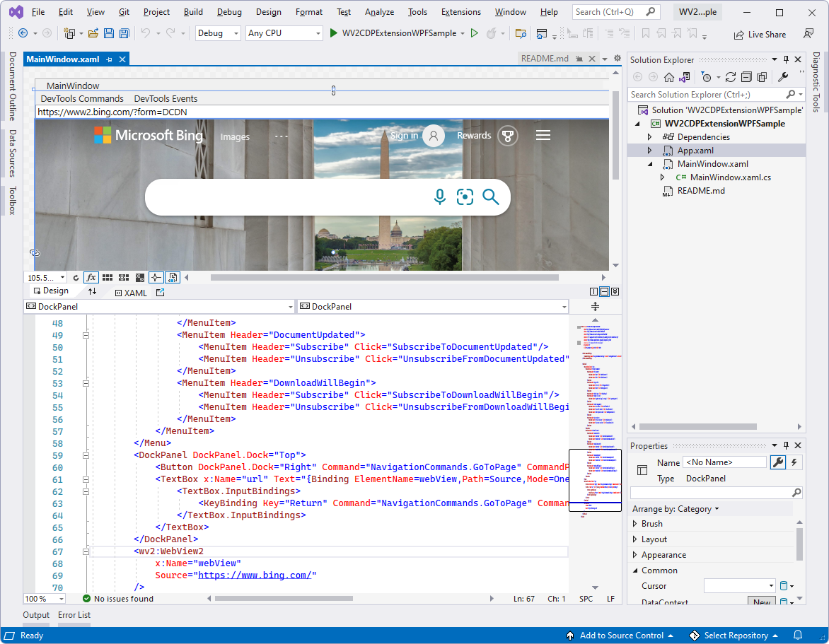This screenshot has width=829, height=644.
Task: Toggle auto-hide pin on Solution Explorer
Action: [787, 59]
